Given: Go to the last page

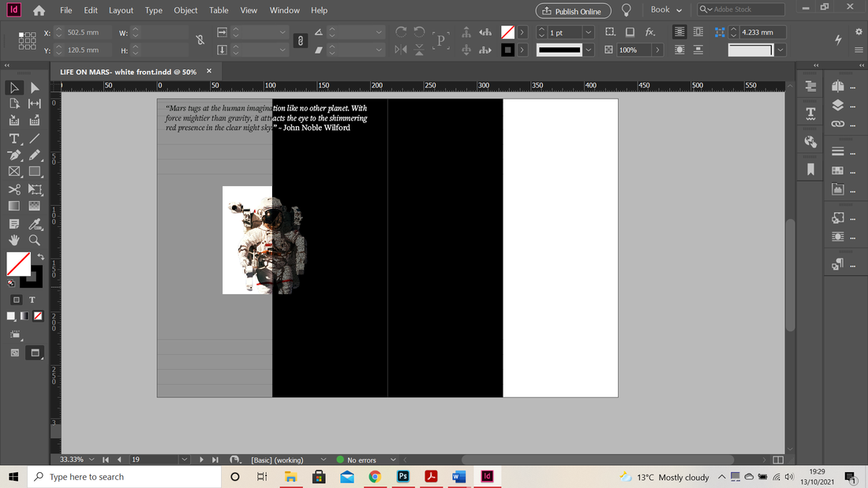Looking at the screenshot, I should pos(215,460).
